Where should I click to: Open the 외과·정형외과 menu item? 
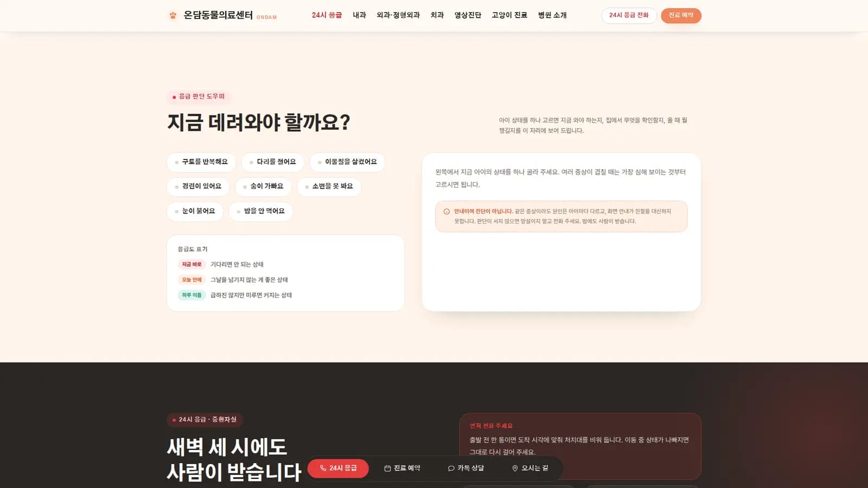click(398, 15)
